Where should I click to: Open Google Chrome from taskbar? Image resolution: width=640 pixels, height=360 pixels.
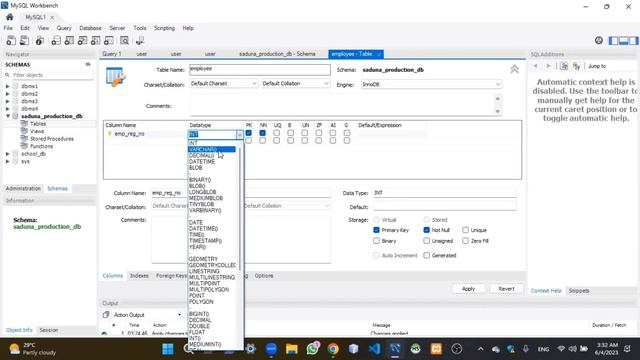(333, 349)
